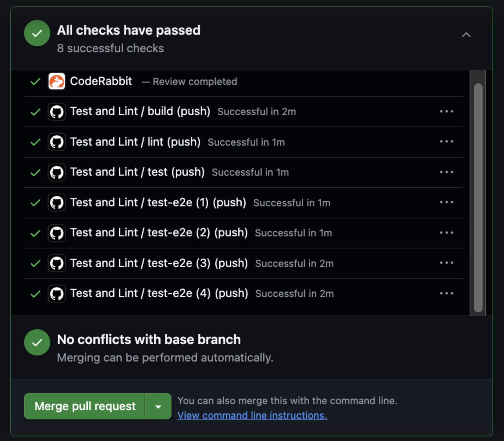Image resolution: width=504 pixels, height=441 pixels.
Task: Collapse the checks list with the chevron
Action: point(466,35)
